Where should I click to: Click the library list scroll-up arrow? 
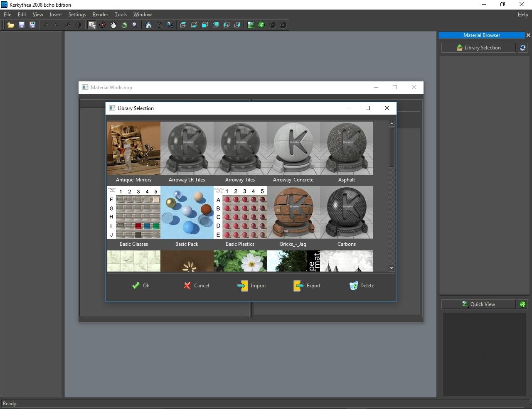pyautogui.click(x=392, y=124)
